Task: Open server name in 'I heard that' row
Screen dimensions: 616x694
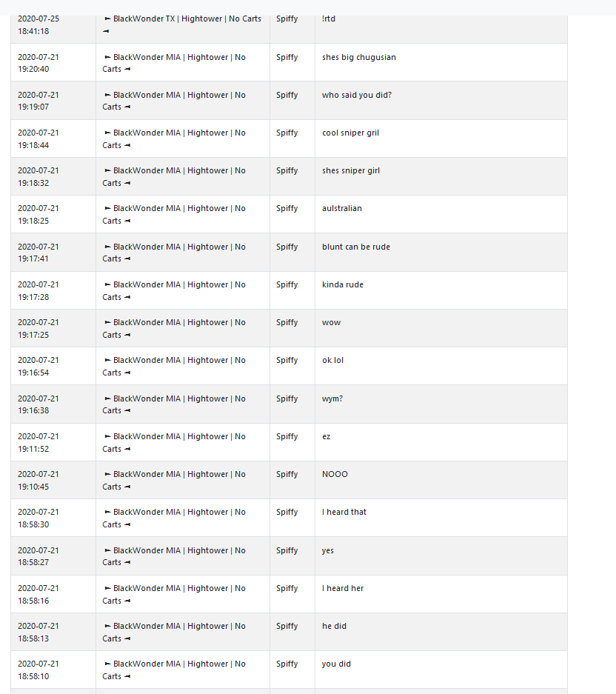Action: point(174,518)
